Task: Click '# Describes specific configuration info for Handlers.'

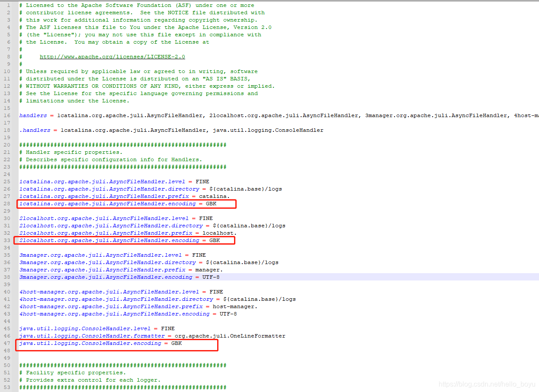Action: click(111, 159)
